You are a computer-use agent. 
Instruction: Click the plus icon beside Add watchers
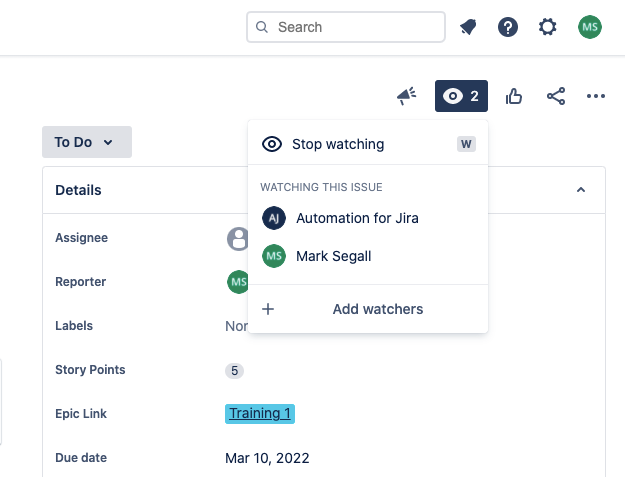click(x=268, y=309)
